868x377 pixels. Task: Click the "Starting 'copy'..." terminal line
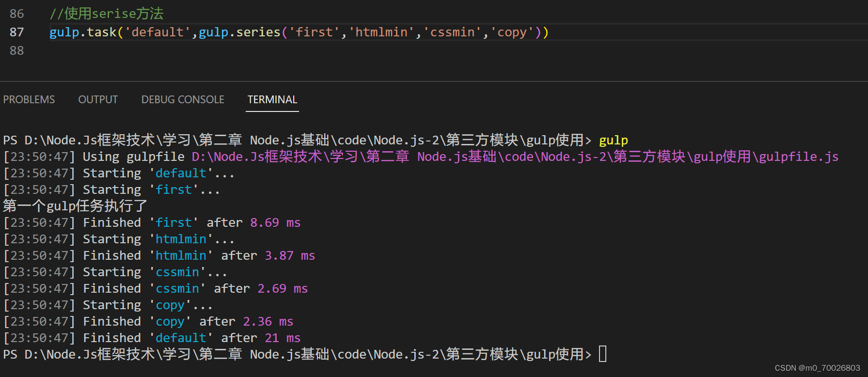tap(108, 305)
